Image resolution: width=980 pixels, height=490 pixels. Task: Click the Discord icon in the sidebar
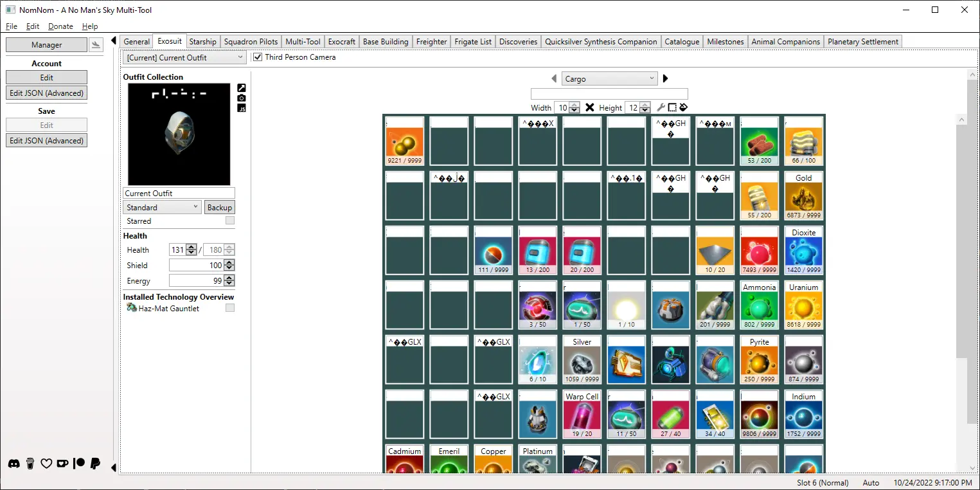13,464
